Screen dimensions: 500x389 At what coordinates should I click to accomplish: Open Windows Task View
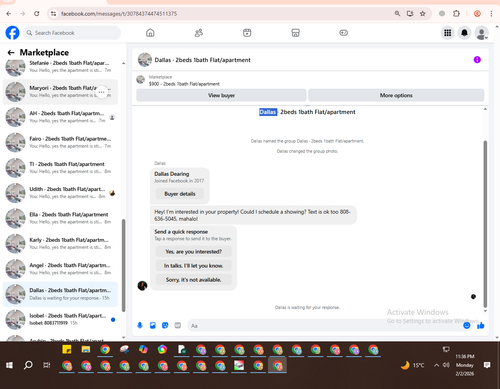[x=47, y=365]
